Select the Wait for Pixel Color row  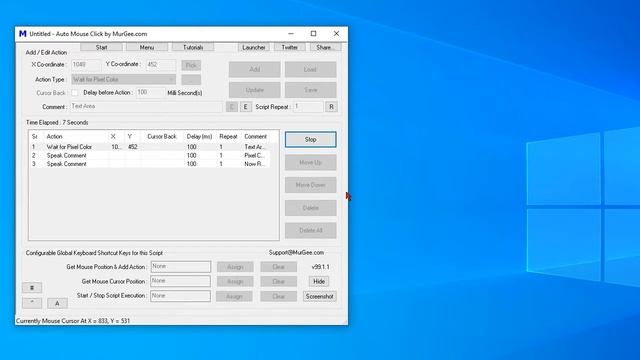pyautogui.click(x=150, y=147)
